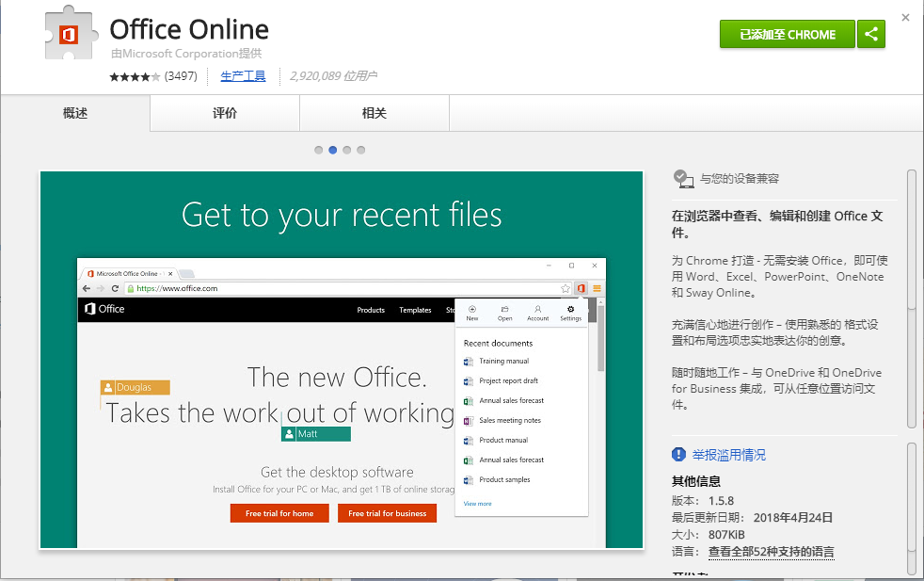The height and width of the screenshot is (581, 924).
Task: Click the View more link in popup
Action: click(477, 504)
